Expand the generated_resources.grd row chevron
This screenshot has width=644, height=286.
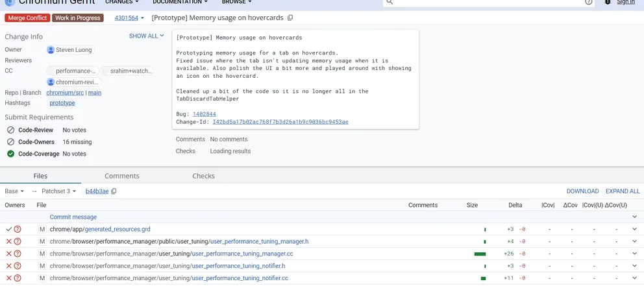coord(634,230)
